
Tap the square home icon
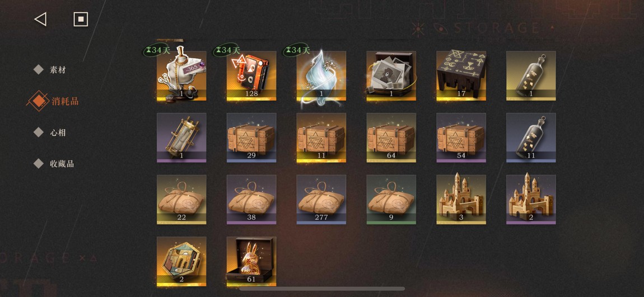[81, 19]
